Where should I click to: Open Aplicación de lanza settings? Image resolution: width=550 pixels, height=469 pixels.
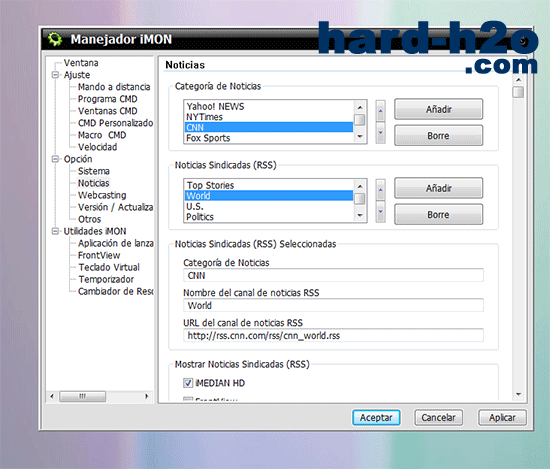point(116,243)
